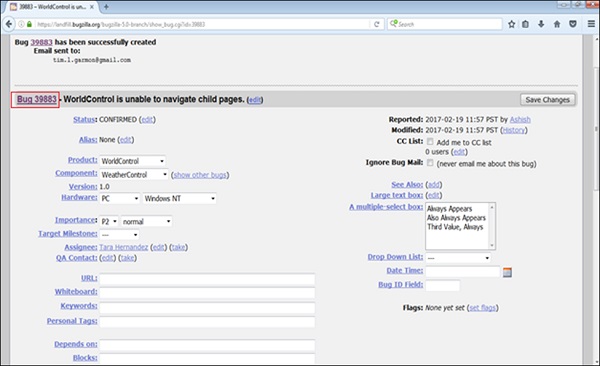Image resolution: width=600 pixels, height=366 pixels.
Task: Go to the browser home icon
Action: pos(557,24)
